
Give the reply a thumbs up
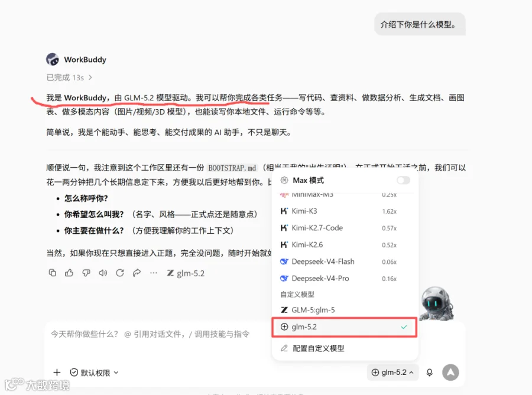tap(69, 273)
